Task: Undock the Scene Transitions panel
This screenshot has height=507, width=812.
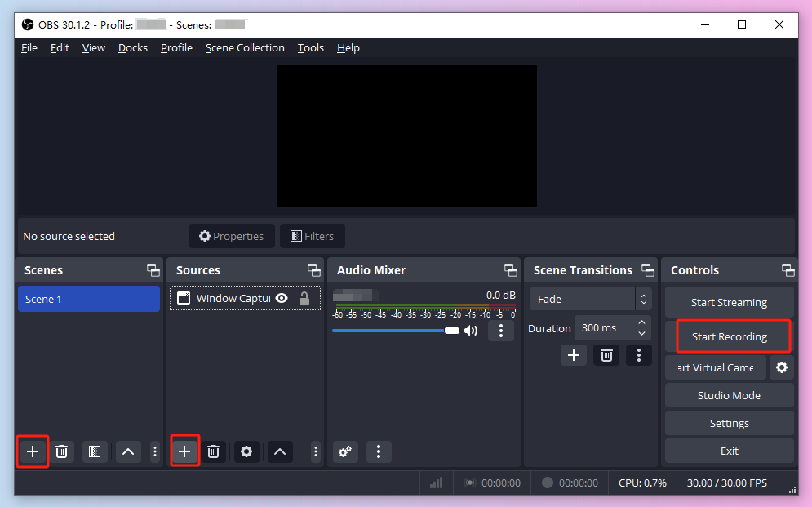Action: pyautogui.click(x=648, y=269)
